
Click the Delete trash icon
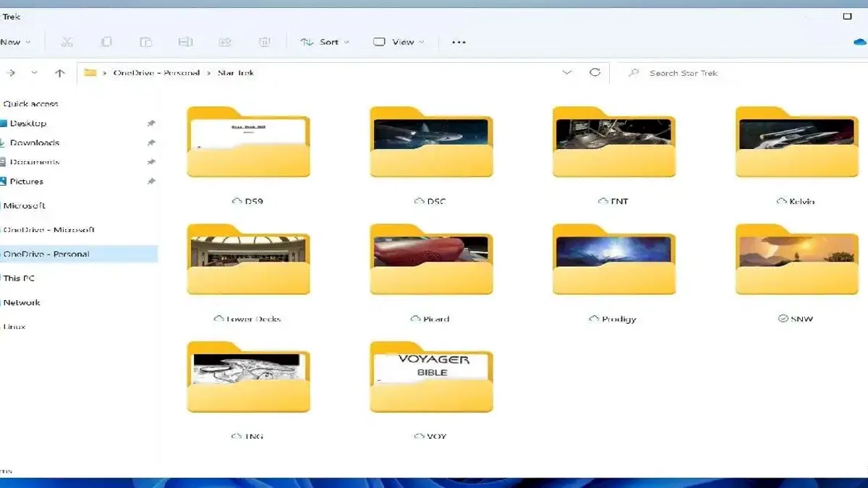(x=265, y=42)
